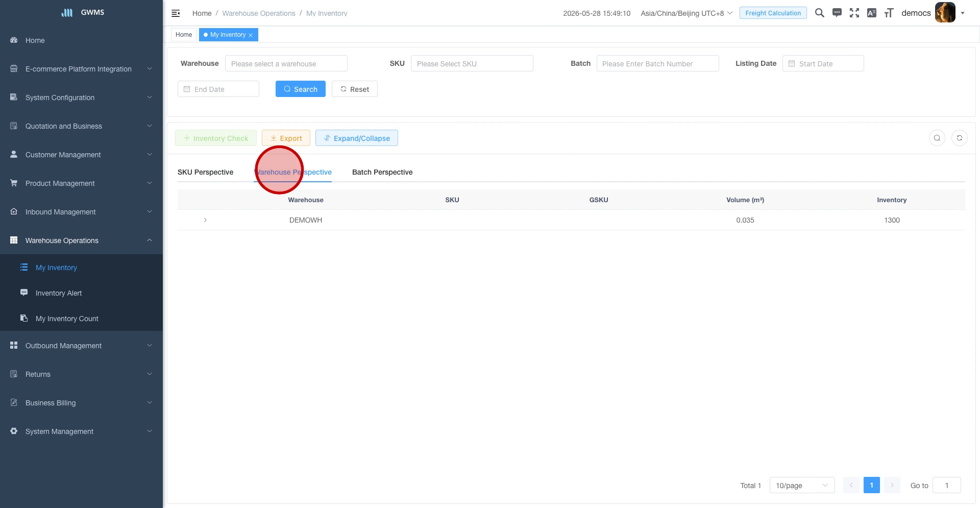980x508 pixels.
Task: Expand Business Billing menu
Action: (81, 403)
